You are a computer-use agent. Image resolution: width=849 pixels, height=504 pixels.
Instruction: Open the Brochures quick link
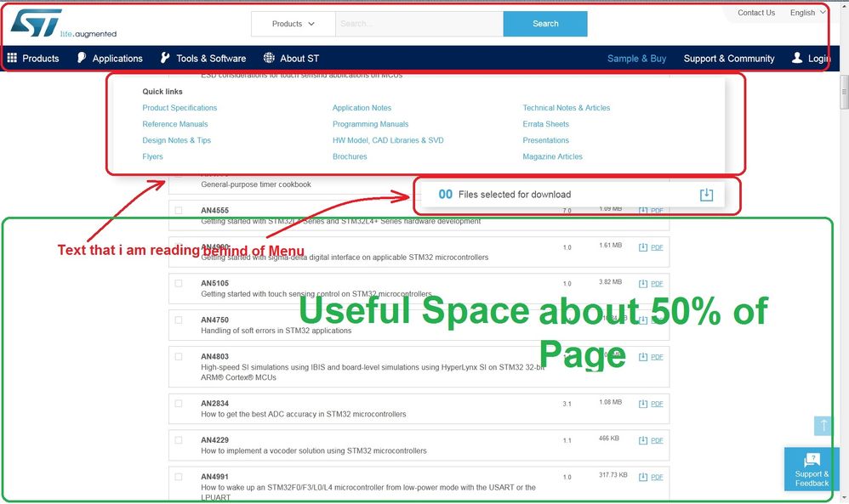[350, 156]
